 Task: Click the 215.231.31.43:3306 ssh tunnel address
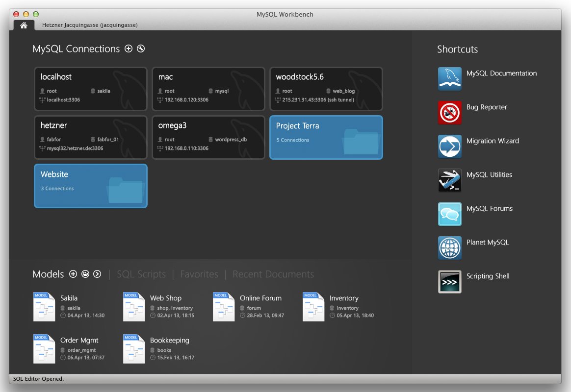pyautogui.click(x=318, y=99)
